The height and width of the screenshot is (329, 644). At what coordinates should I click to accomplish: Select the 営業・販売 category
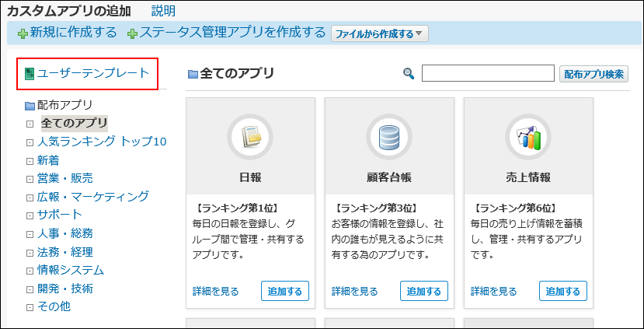tap(65, 178)
